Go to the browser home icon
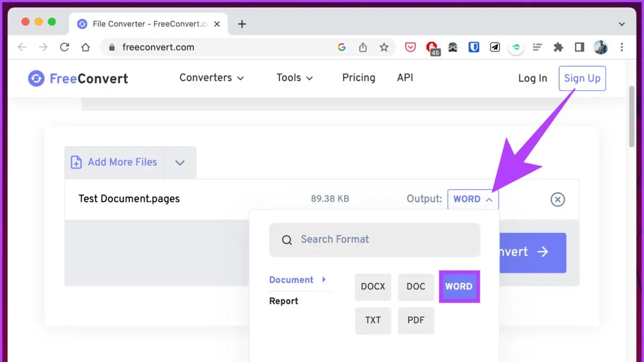 point(85,47)
